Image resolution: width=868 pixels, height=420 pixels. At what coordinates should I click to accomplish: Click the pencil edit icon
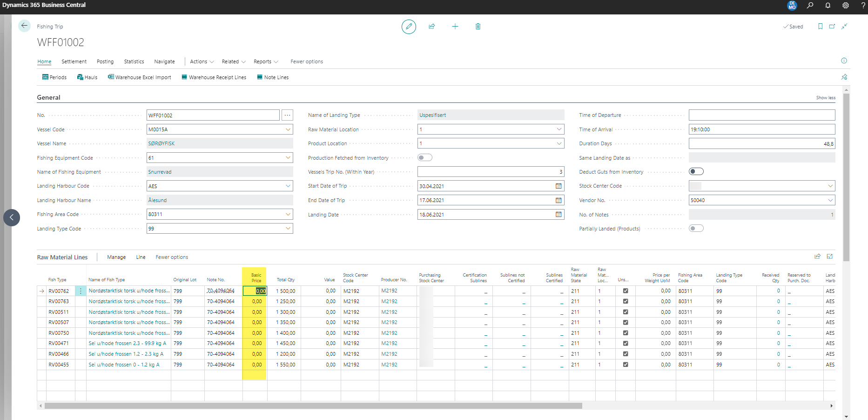coord(409,27)
